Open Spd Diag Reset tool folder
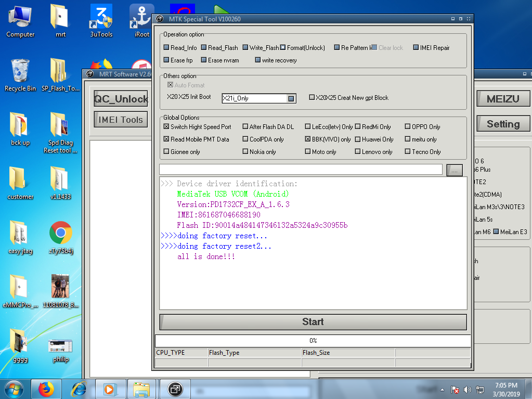This screenshot has width=532, height=399. click(x=60, y=133)
